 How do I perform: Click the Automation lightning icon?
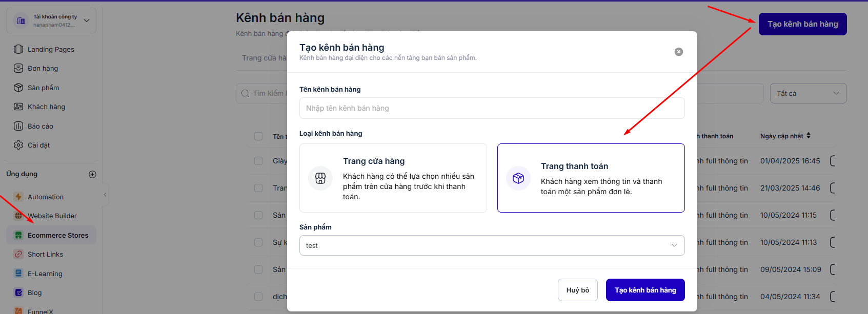coord(18,197)
